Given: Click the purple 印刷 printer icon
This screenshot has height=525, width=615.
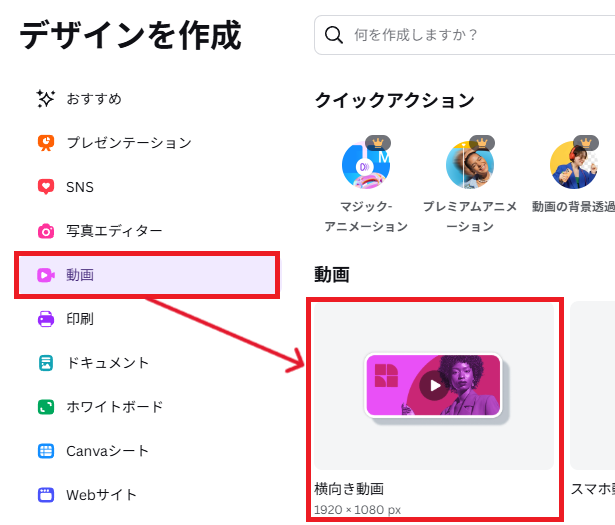Looking at the screenshot, I should point(46,319).
